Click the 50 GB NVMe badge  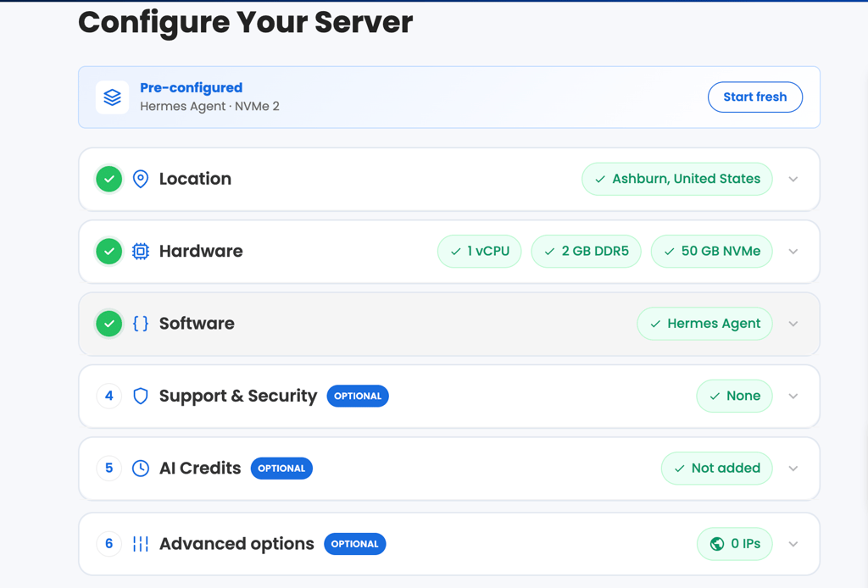pos(712,251)
